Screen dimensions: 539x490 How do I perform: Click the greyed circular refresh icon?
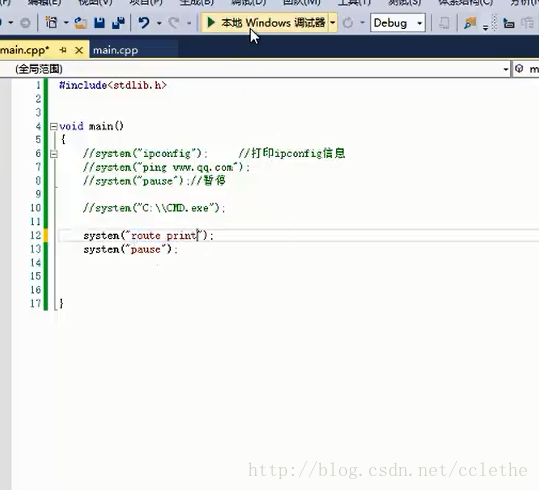point(348,23)
